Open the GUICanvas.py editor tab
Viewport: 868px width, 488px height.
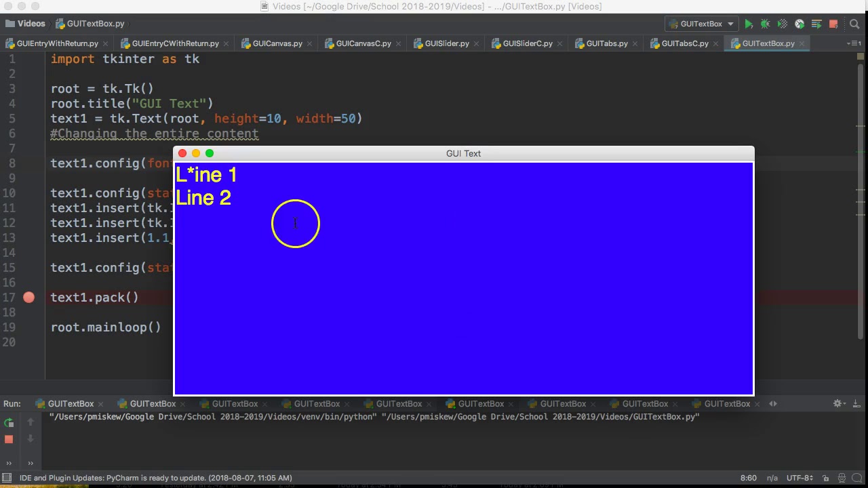pyautogui.click(x=277, y=43)
